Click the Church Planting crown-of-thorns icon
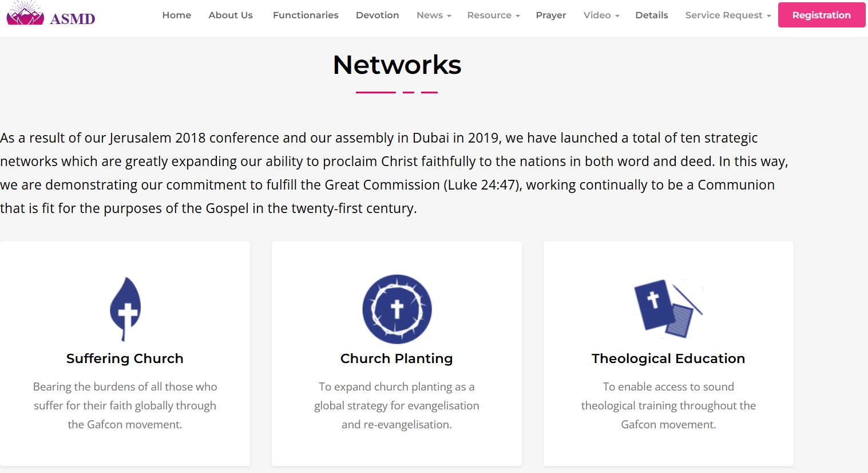The width and height of the screenshot is (868, 473). tap(397, 309)
